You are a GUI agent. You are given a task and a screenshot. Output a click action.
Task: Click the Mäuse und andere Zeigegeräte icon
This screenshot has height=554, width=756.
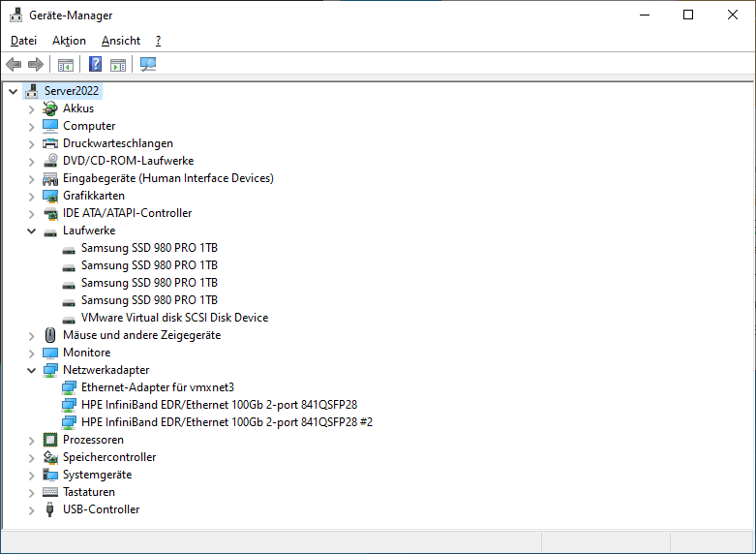(50, 335)
